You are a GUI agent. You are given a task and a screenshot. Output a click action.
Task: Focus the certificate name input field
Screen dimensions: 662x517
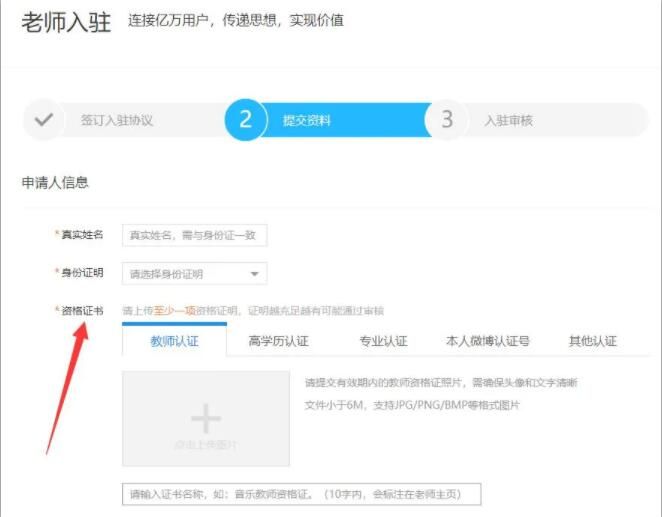click(301, 495)
